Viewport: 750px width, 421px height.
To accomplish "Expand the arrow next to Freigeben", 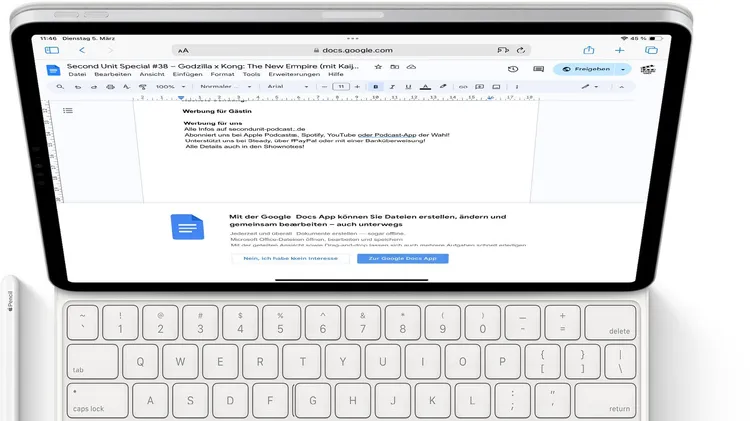I will coord(624,70).
